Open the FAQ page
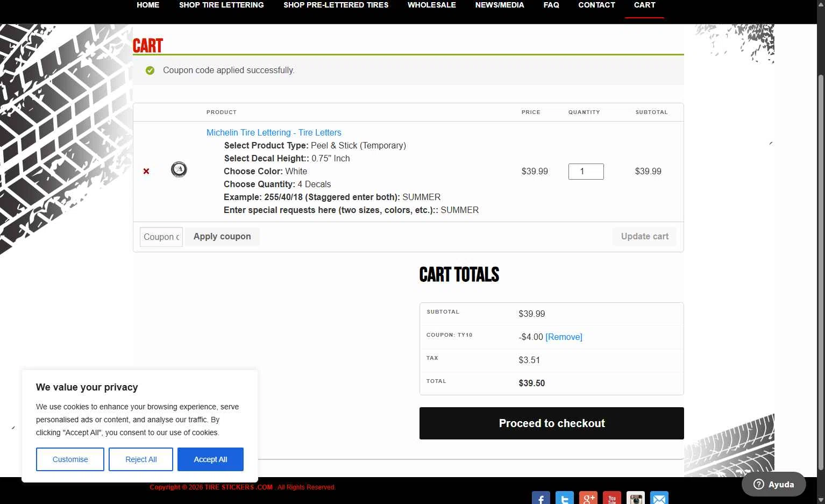Screen dimensions: 825x504 [x=551, y=5]
